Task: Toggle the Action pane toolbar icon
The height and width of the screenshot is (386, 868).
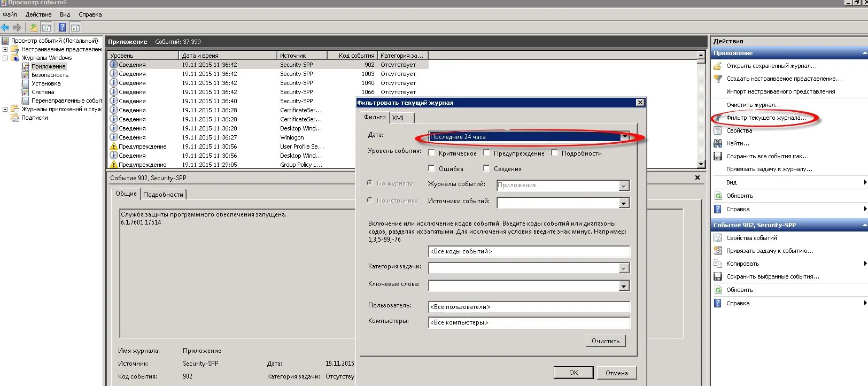Action: (75, 27)
